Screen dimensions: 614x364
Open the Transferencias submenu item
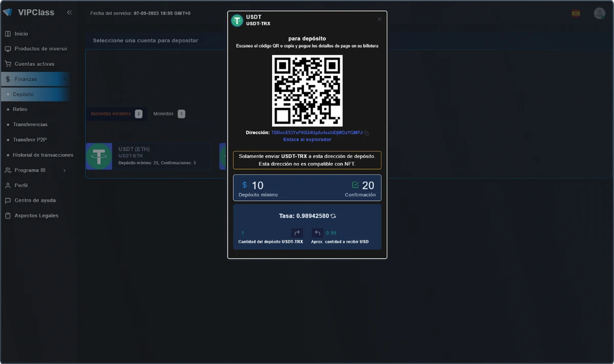tap(30, 125)
